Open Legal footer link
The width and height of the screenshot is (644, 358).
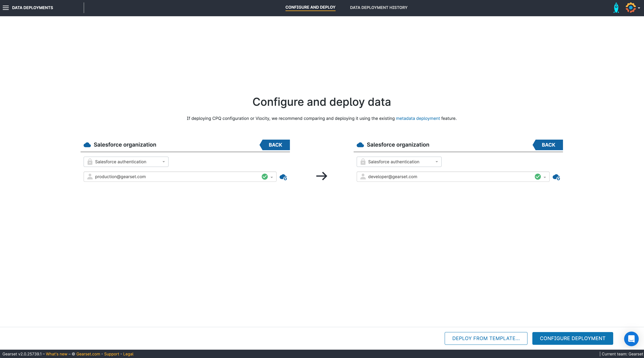[128, 354]
